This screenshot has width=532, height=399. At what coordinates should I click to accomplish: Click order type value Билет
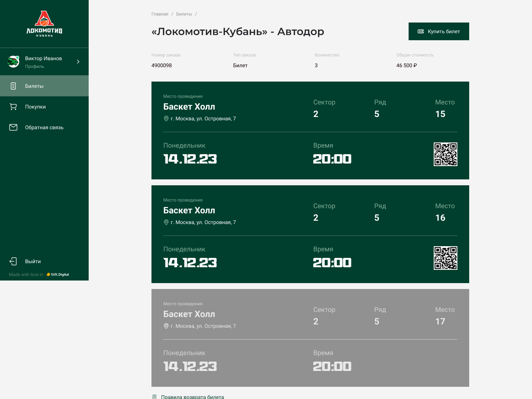(240, 65)
